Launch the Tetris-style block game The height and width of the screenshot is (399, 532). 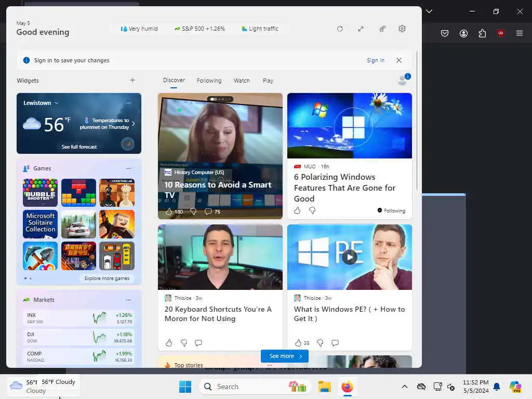coord(79,193)
